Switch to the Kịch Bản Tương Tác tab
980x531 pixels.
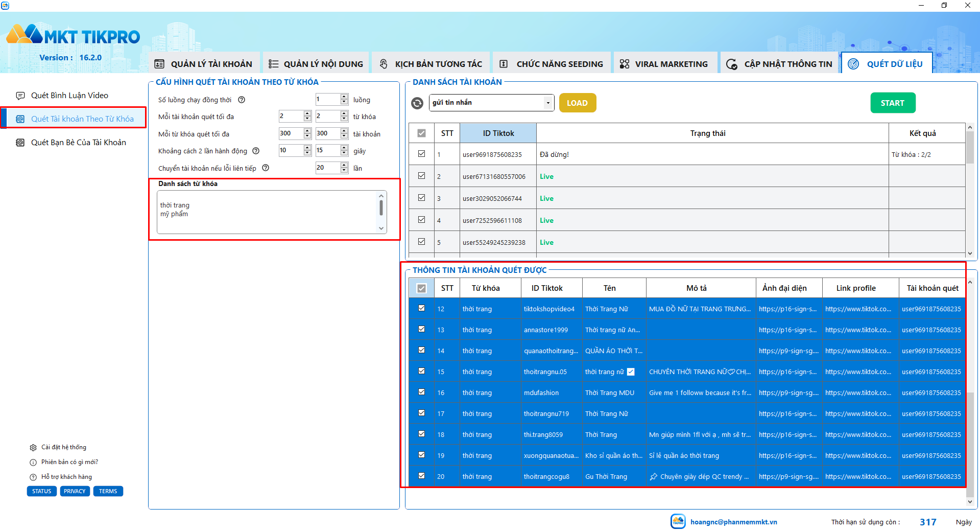(431, 64)
